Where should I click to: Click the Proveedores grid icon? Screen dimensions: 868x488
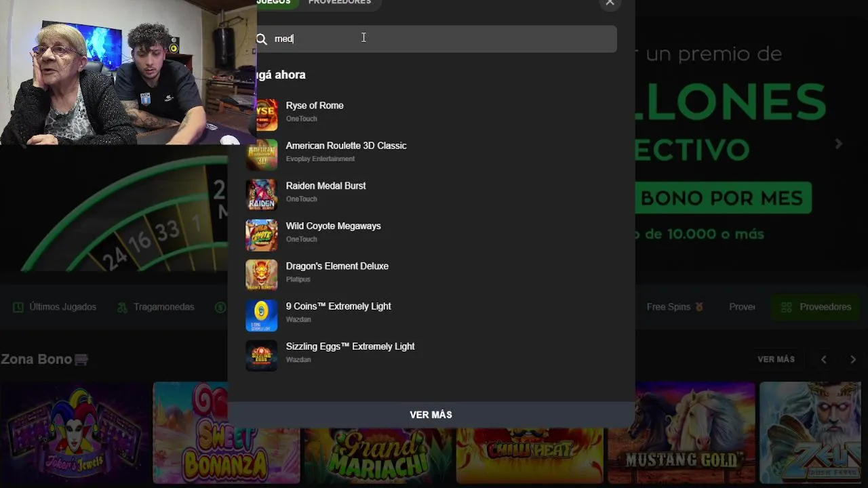pyautogui.click(x=787, y=307)
